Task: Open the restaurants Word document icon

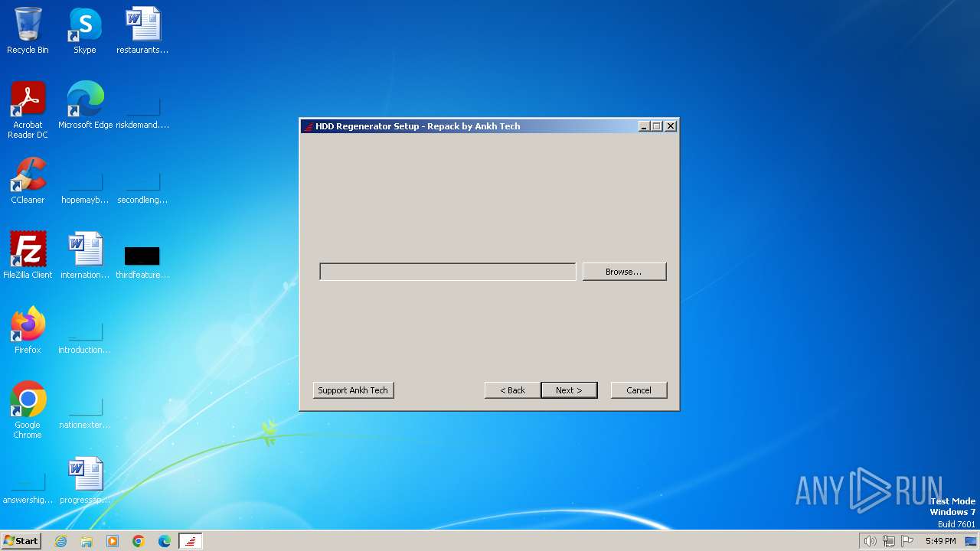Action: click(142, 31)
